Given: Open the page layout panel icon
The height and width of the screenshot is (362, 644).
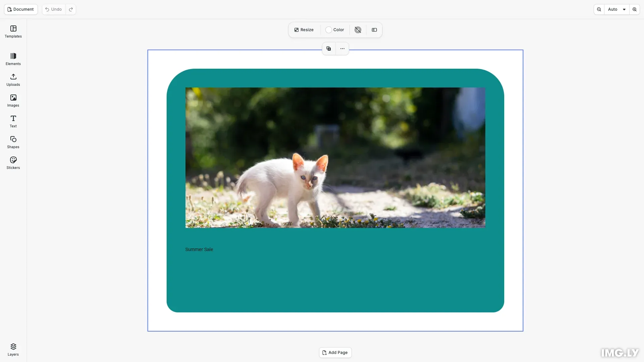Looking at the screenshot, I should (374, 30).
